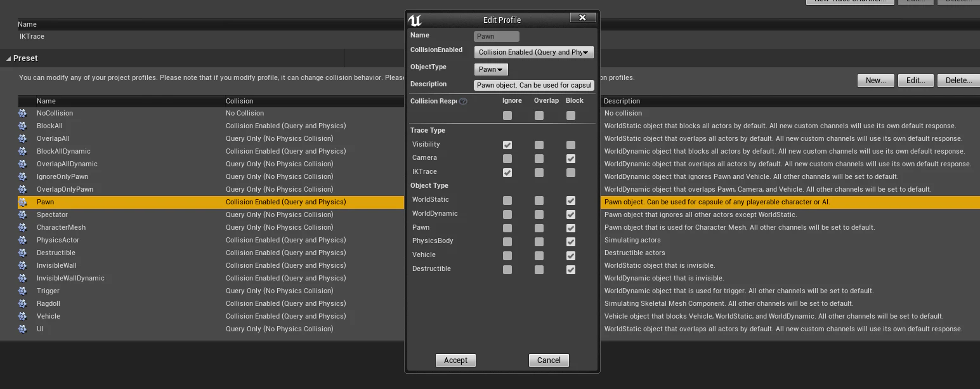The height and width of the screenshot is (389, 980).
Task: Click the Destructible preset gear icon
Action: pyautogui.click(x=22, y=253)
